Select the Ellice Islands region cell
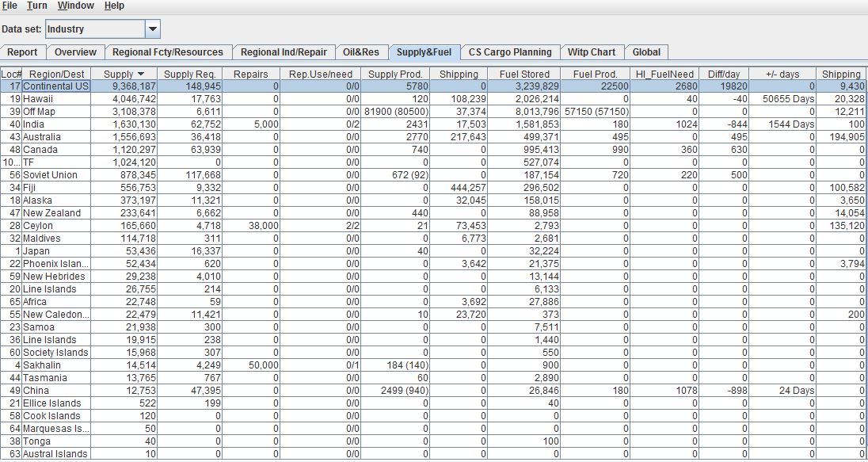The image size is (868, 462). pos(56,403)
